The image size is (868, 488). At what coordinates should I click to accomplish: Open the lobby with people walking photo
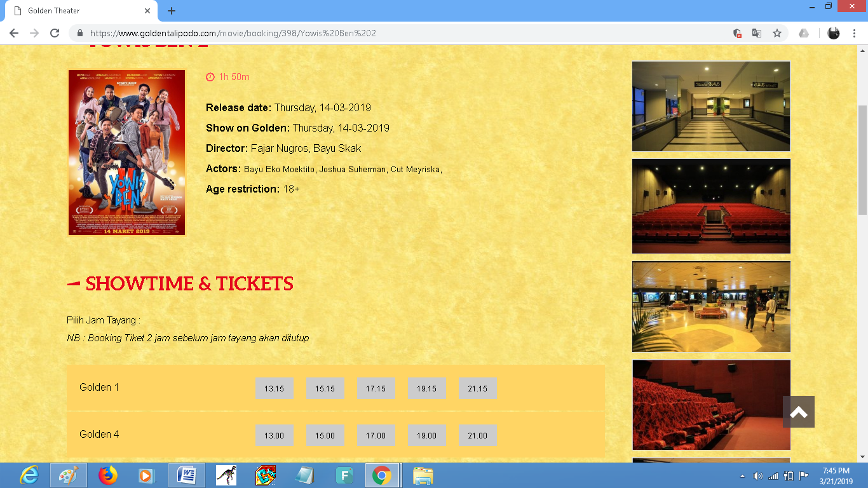tap(711, 306)
